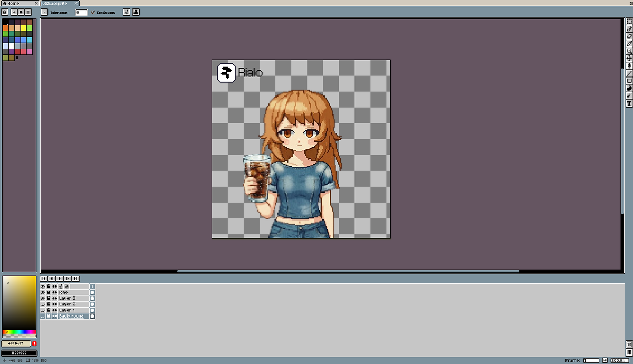Click the timeline toggle icon above it
The height and width of the screenshot is (364, 633).
coord(629,344)
